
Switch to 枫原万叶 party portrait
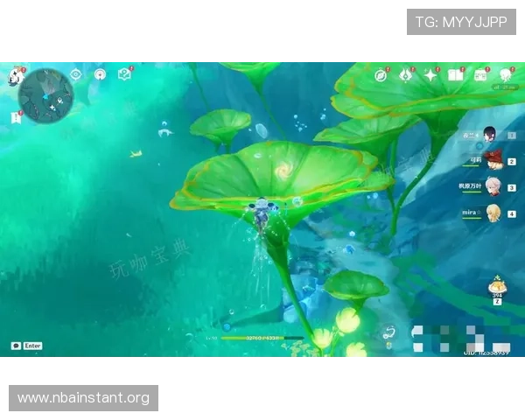(493, 187)
